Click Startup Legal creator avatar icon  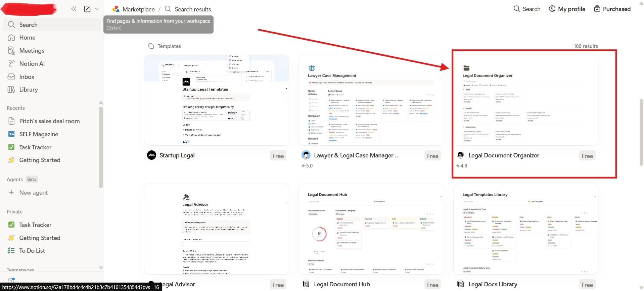[151, 155]
